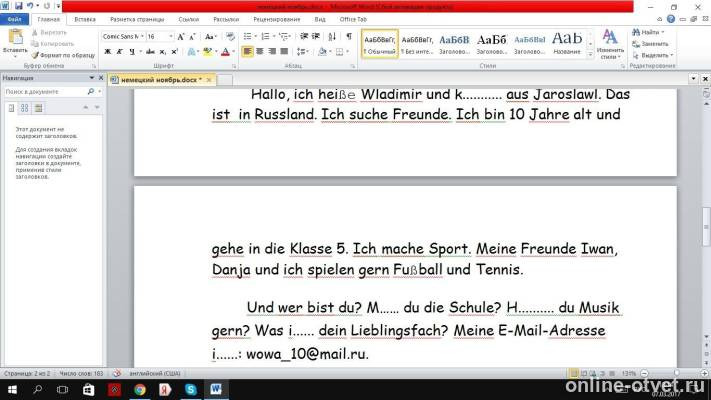Click the Cut (Вырезать) command
Viewport: 711px width, 400px height.
[x=49, y=33]
